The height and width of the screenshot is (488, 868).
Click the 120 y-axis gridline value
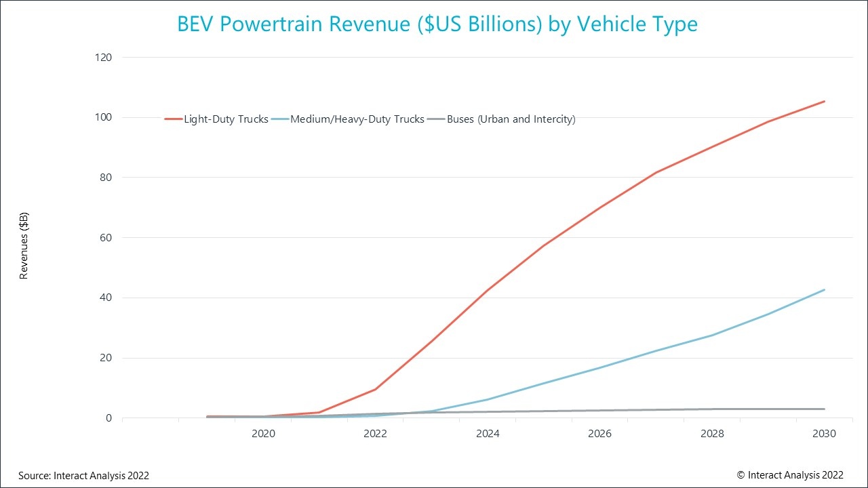tap(103, 58)
